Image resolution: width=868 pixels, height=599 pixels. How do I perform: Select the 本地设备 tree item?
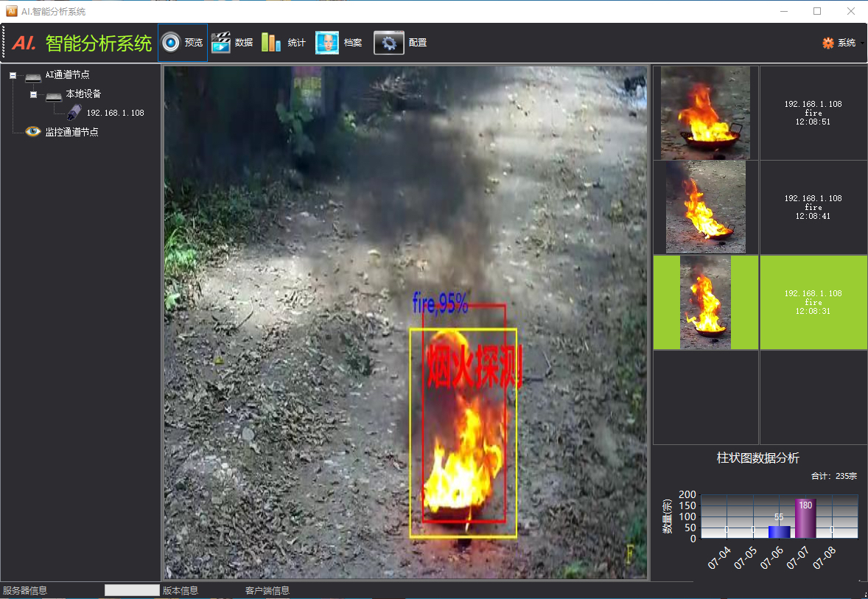pos(83,94)
